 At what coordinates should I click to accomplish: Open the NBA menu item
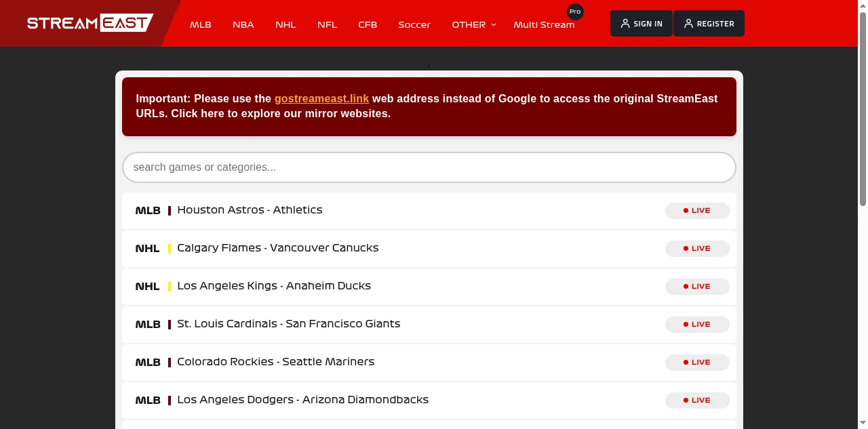(243, 24)
